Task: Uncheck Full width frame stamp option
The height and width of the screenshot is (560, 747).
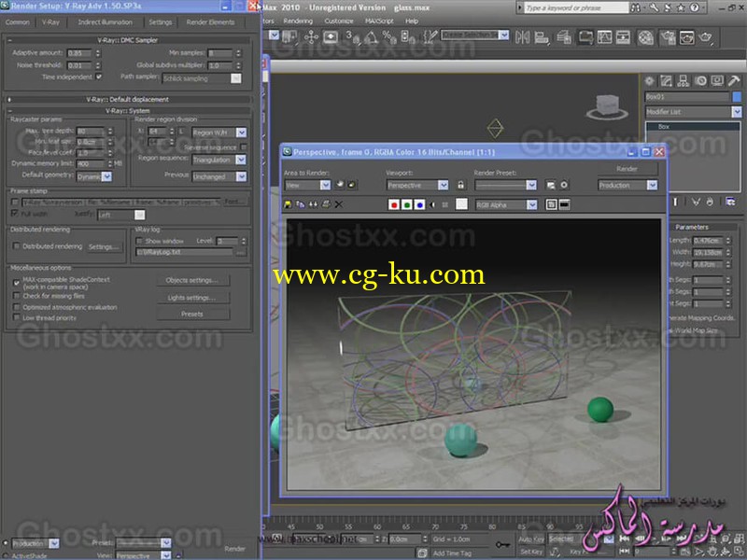Action: click(x=15, y=214)
